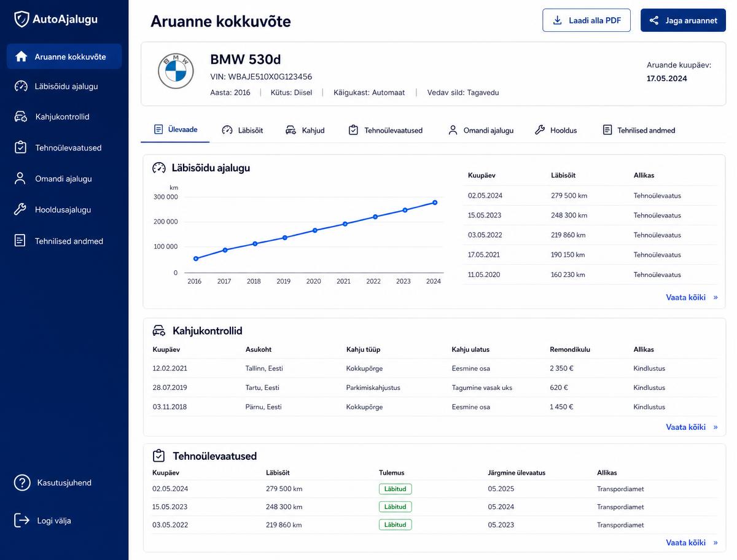Viewport: 737px width, 560px height.
Task: Click repair cost 2 350 €
Action: tap(561, 368)
